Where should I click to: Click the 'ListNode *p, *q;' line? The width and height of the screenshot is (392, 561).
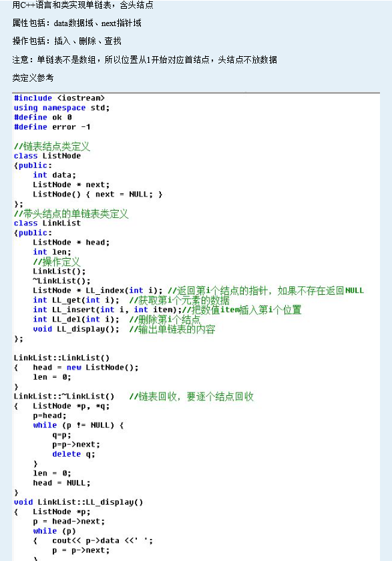click(71, 406)
